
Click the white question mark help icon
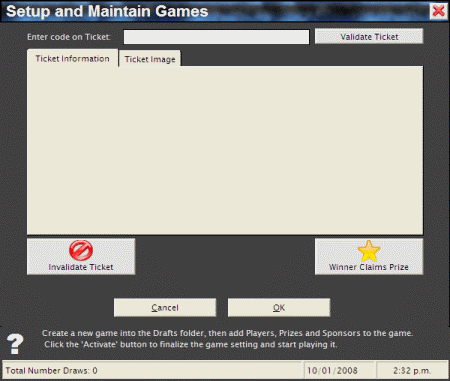coord(15,344)
